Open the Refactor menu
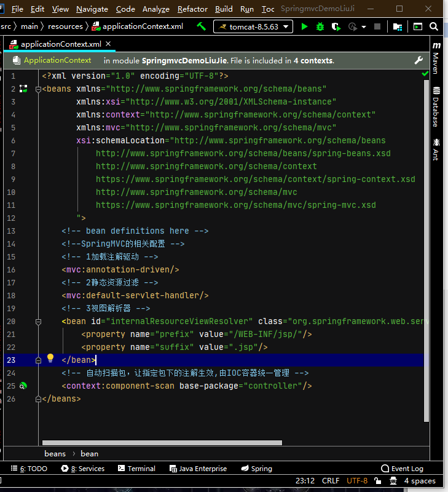This screenshot has height=492, width=448. (192, 9)
